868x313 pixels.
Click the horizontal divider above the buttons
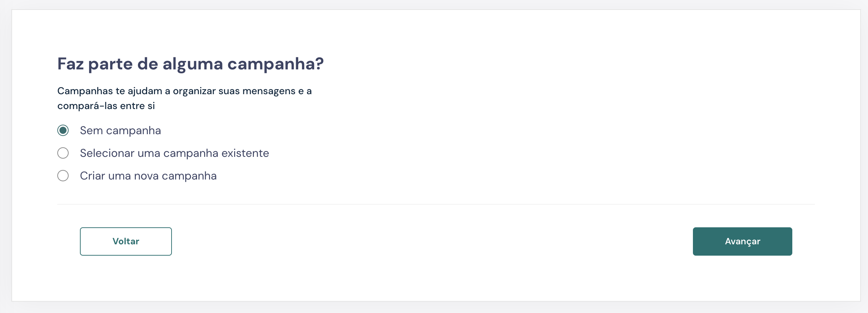[x=436, y=204]
